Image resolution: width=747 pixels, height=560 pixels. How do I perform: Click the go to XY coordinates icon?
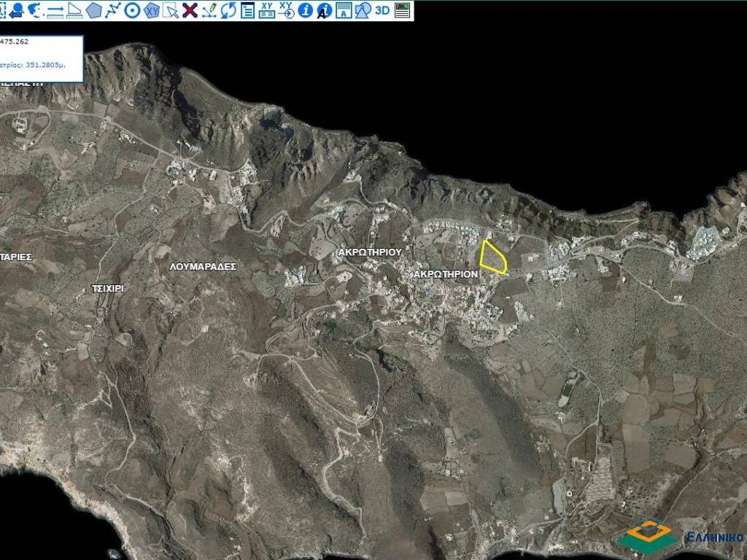click(287, 10)
